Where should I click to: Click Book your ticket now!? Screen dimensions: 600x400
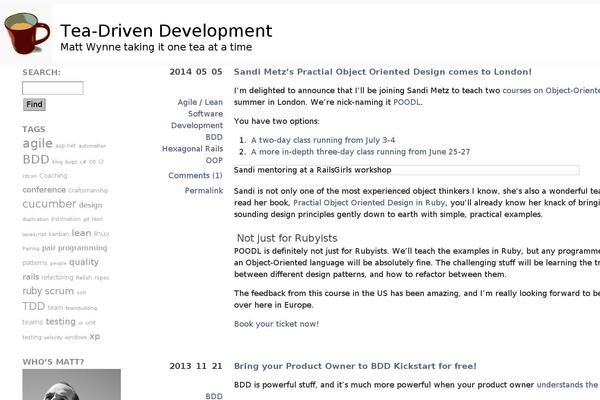[276, 324]
